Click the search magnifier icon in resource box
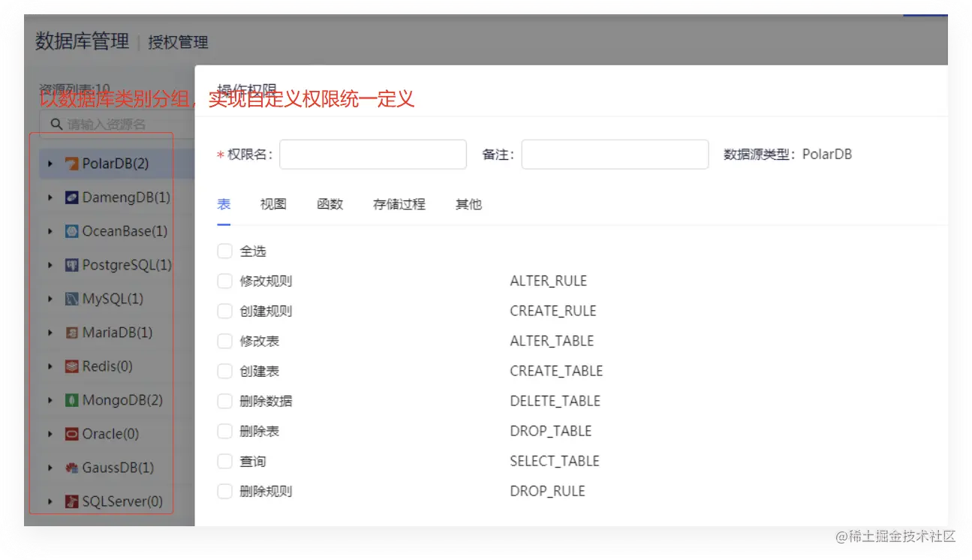 [x=56, y=124]
